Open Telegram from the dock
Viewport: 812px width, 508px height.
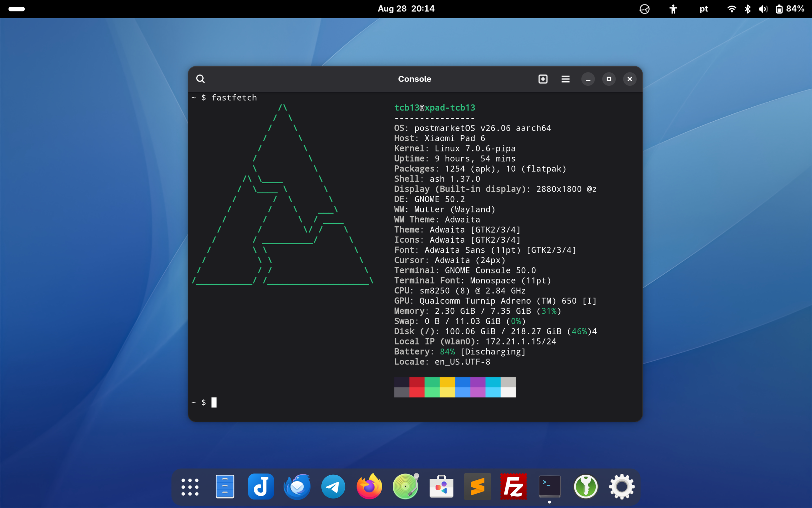(333, 487)
